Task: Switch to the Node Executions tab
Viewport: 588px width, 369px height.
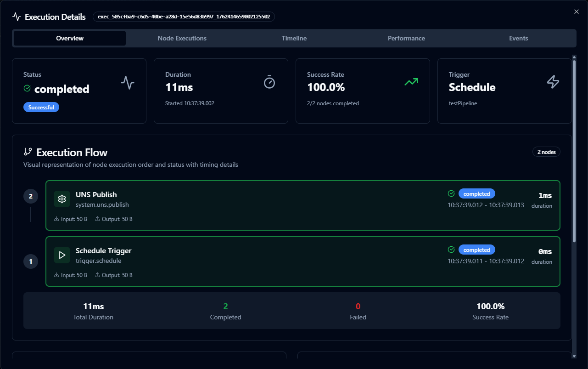Action: 182,38
